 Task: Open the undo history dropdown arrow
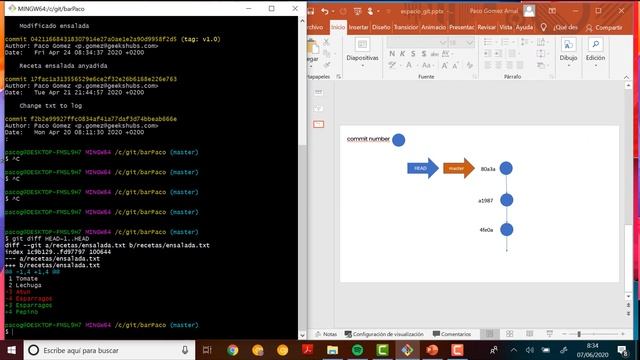(x=333, y=11)
